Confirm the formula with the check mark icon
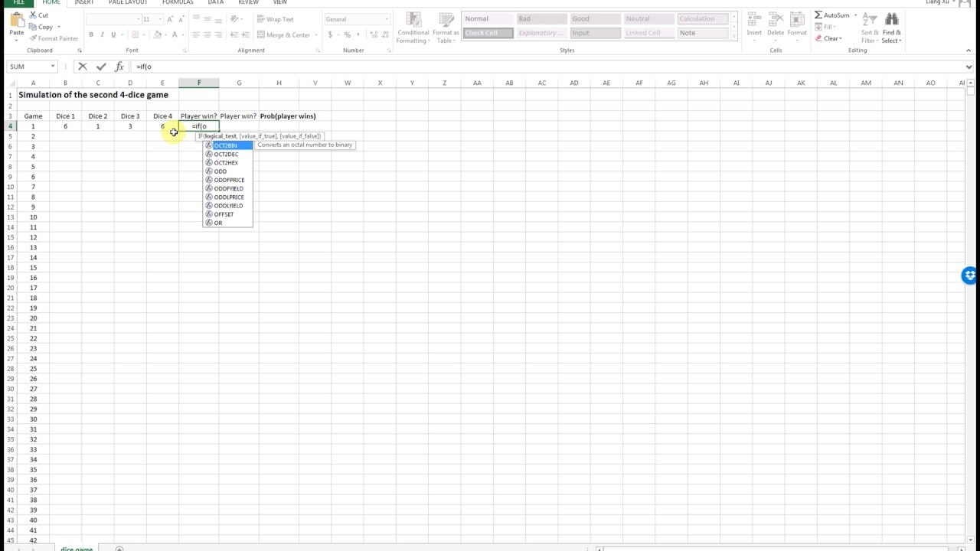The height and width of the screenshot is (551, 980). point(101,67)
